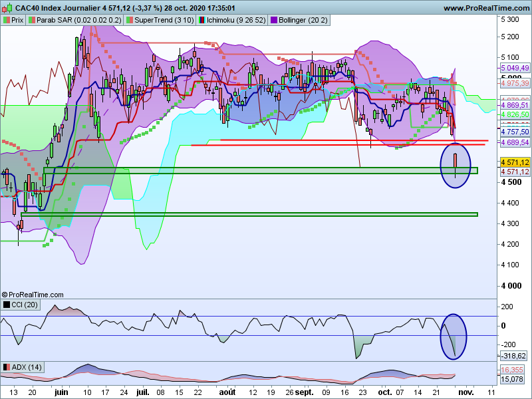Select the blue 4 757,50 price label

[515, 132]
